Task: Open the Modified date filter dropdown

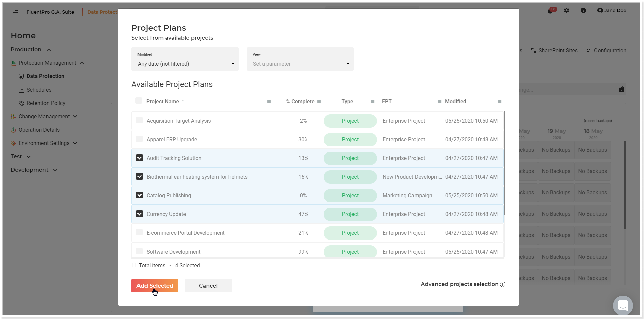Action: [x=185, y=59]
